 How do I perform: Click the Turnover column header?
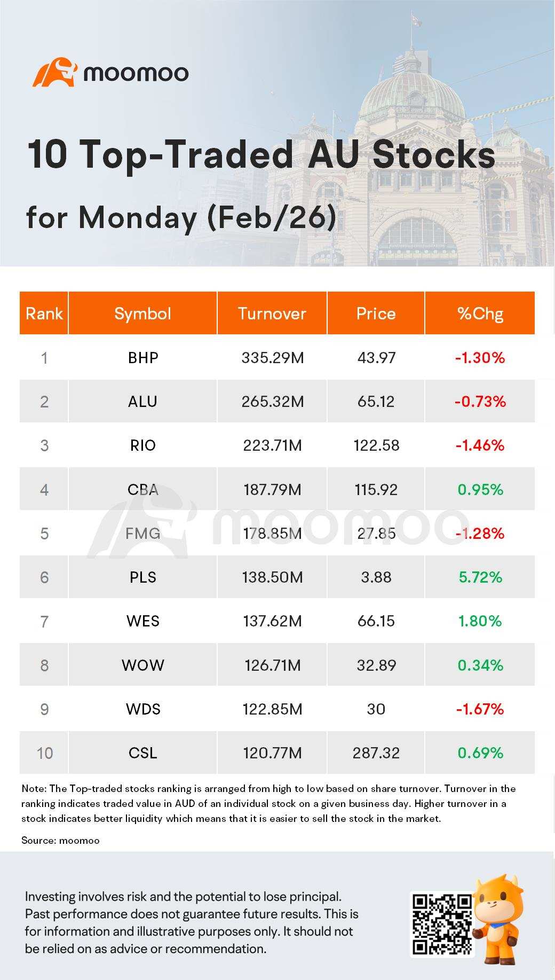(272, 313)
